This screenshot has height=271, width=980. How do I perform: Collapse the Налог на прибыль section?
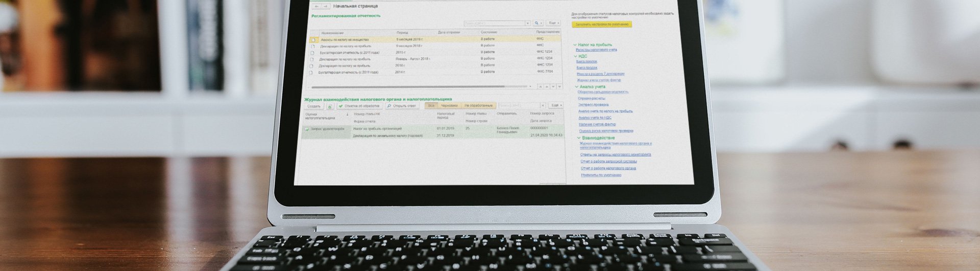[x=575, y=45]
